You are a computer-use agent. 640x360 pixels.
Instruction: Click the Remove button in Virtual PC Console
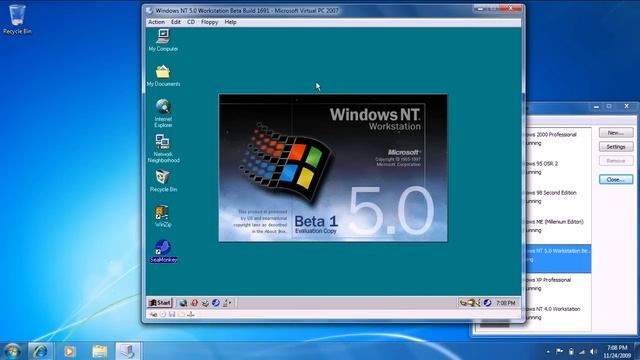coord(616,160)
